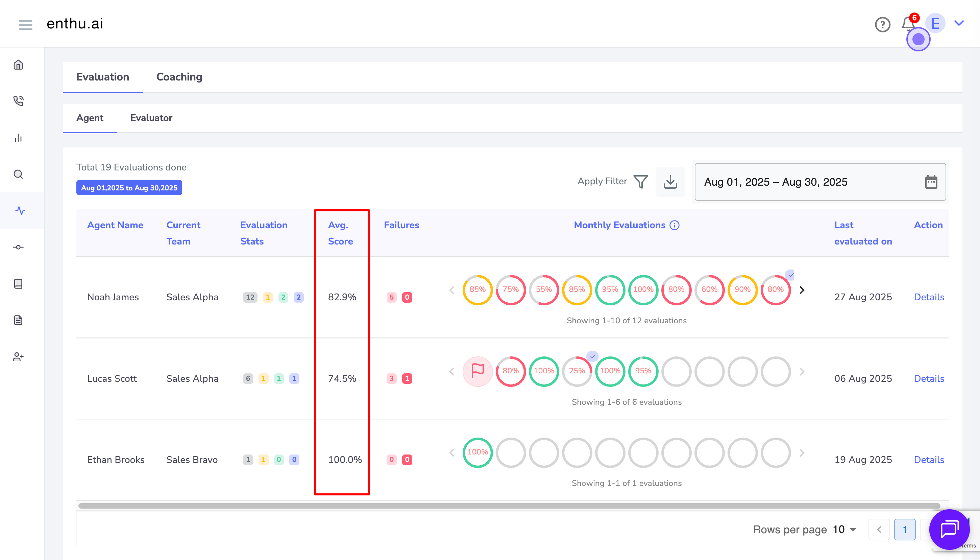Go to Home in the sidebar

coord(18,65)
